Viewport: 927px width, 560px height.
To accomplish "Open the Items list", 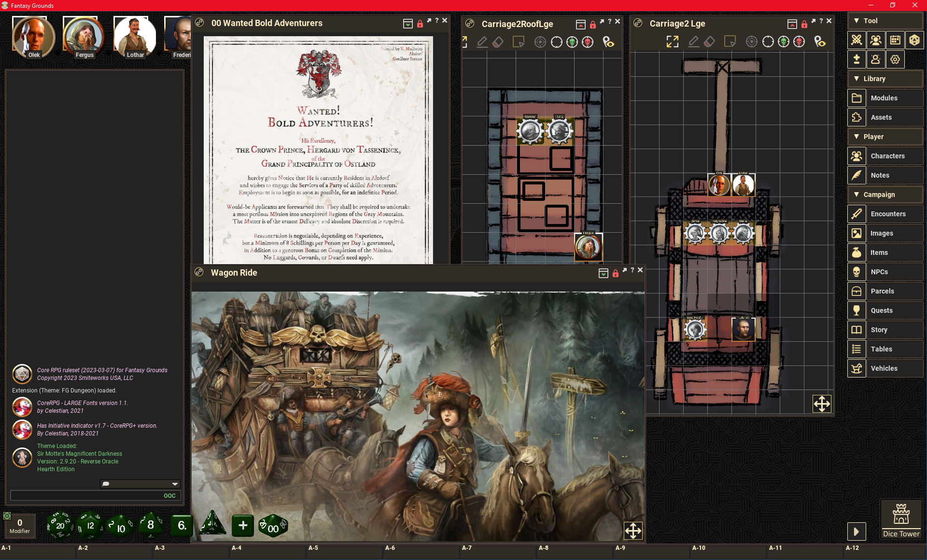I will pyautogui.click(x=885, y=252).
